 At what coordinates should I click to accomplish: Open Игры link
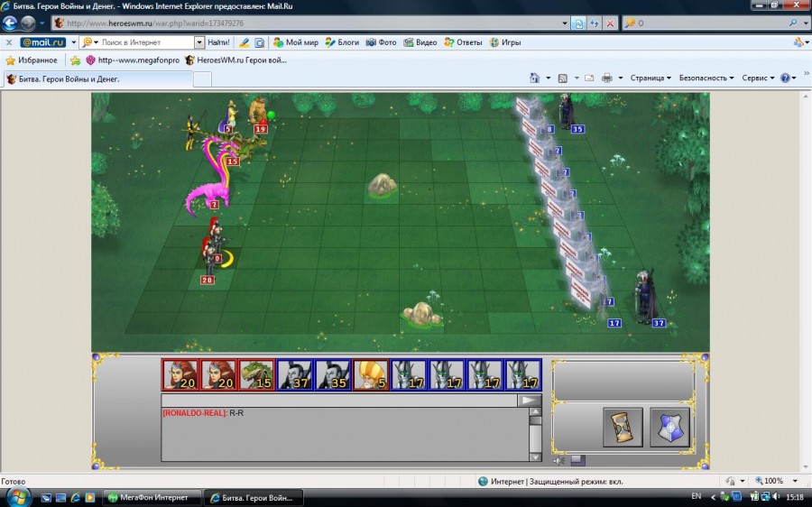coord(505,42)
